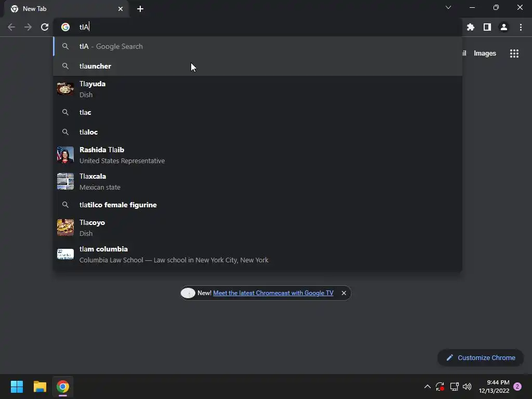Open File Explorer from taskbar
The height and width of the screenshot is (399, 532).
point(39,387)
